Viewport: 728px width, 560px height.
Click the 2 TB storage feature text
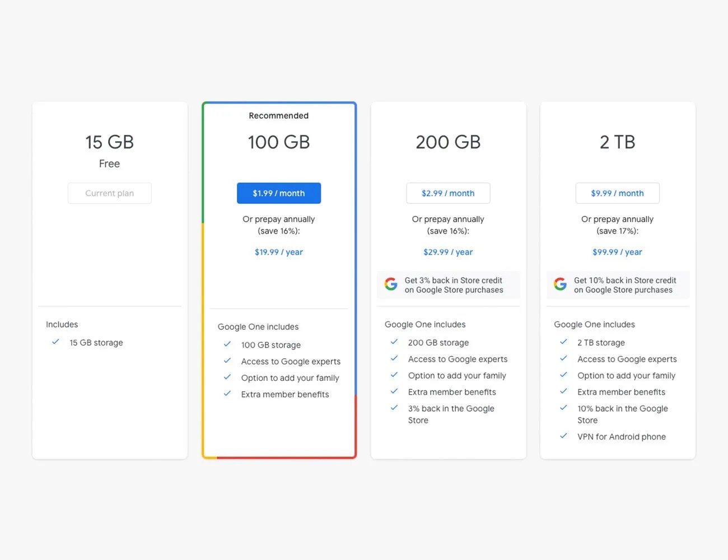[x=601, y=343]
